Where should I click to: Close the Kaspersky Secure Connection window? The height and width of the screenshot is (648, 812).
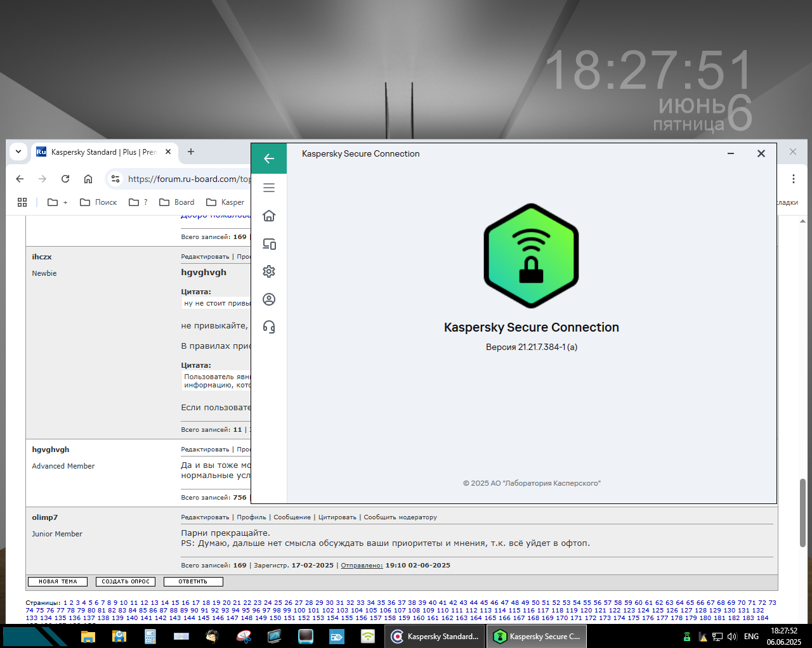click(761, 153)
